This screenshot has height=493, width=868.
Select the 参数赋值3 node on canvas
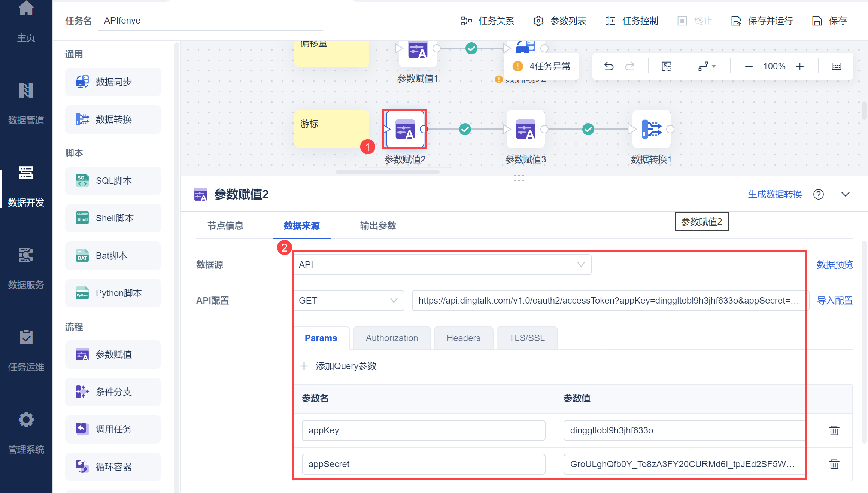coord(525,130)
